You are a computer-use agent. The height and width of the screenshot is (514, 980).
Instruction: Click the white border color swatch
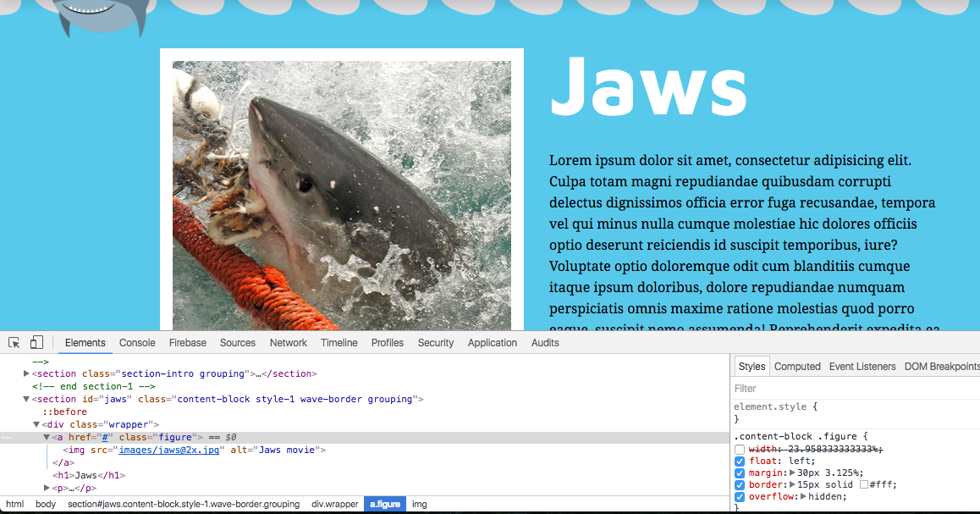[864, 485]
